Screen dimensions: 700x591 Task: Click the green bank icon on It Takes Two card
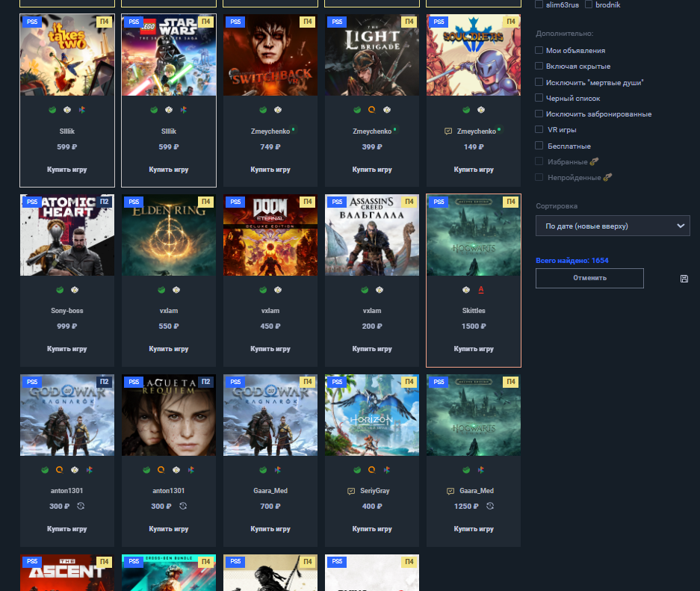tap(52, 110)
